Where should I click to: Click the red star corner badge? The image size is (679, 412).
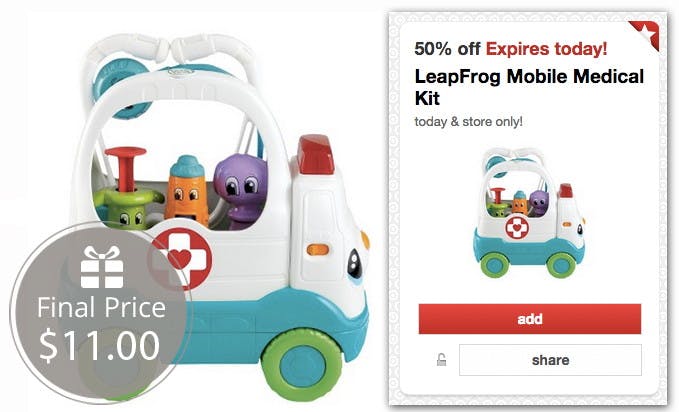tap(647, 35)
